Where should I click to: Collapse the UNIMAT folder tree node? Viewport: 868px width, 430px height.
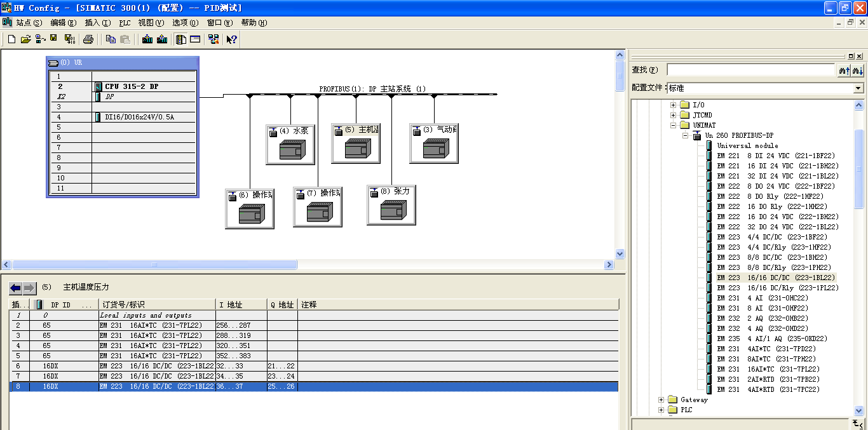674,125
